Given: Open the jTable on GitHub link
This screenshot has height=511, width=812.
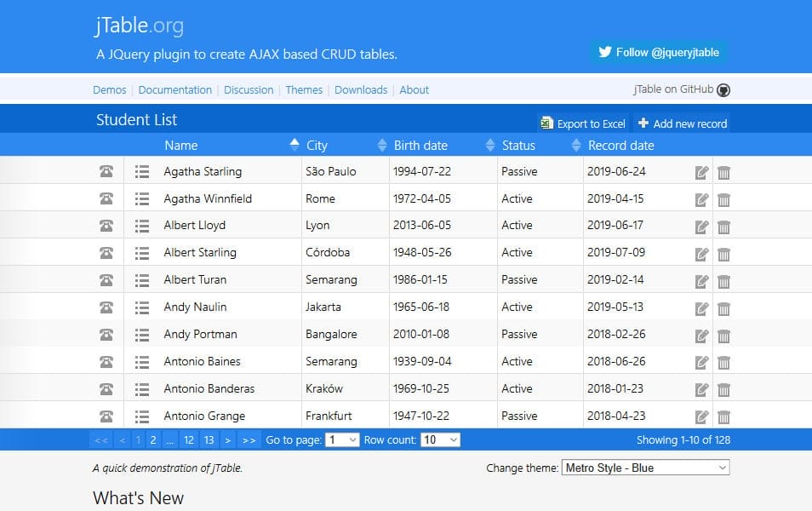Looking at the screenshot, I should (681, 90).
